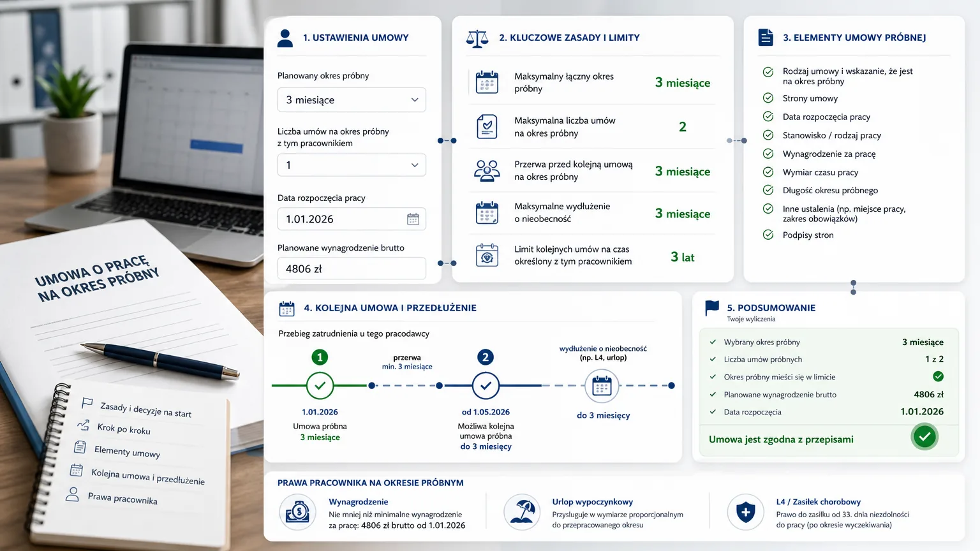Click the document icon beside Elementy umowy in notebook

pos(80,447)
